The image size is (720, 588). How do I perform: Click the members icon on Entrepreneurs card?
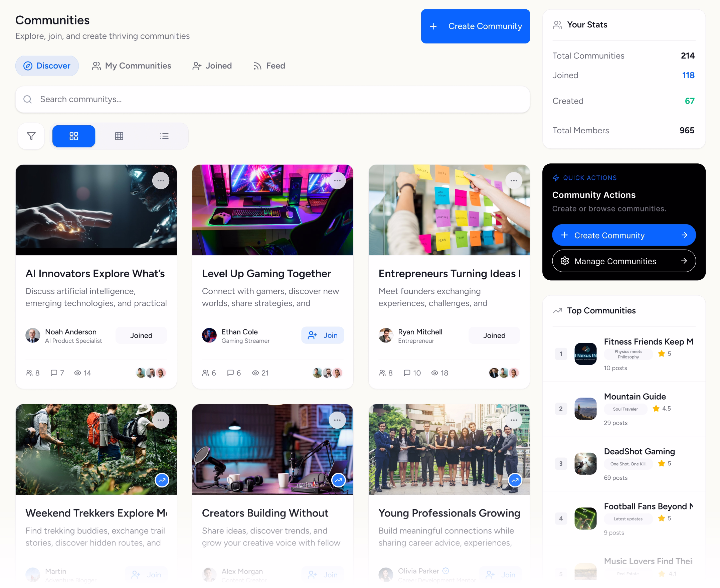tap(382, 373)
